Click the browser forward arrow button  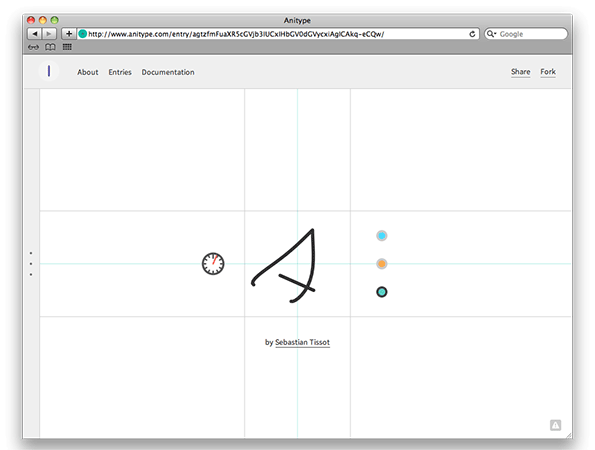(x=49, y=34)
